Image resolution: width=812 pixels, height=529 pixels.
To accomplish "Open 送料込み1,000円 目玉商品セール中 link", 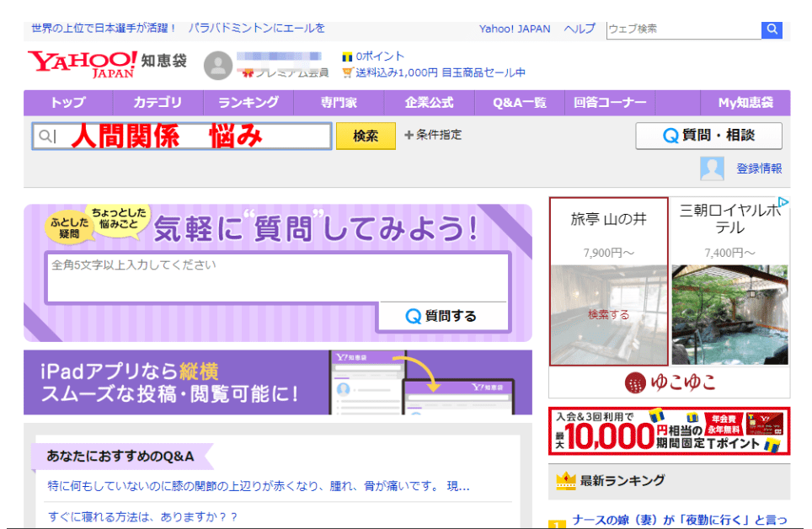I will pos(441,72).
